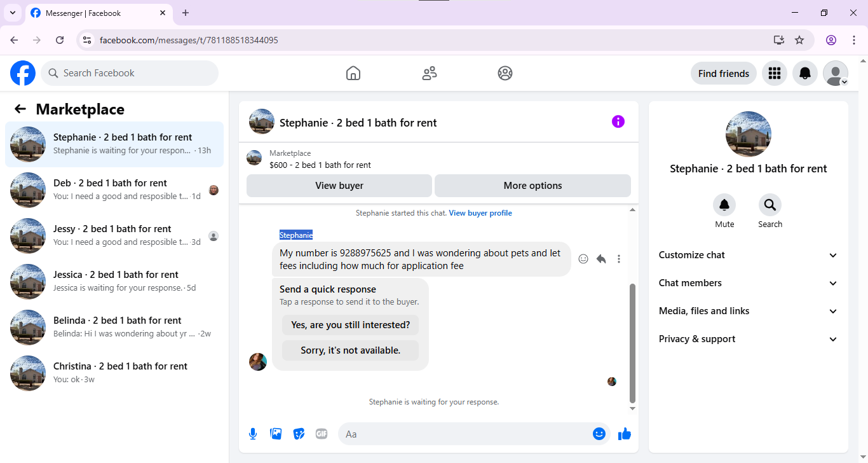Go to Home feed icon

click(x=353, y=73)
